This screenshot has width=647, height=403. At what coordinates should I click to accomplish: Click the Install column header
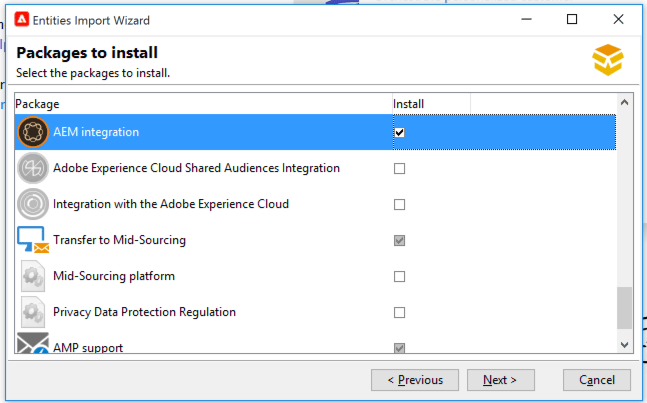click(x=430, y=103)
